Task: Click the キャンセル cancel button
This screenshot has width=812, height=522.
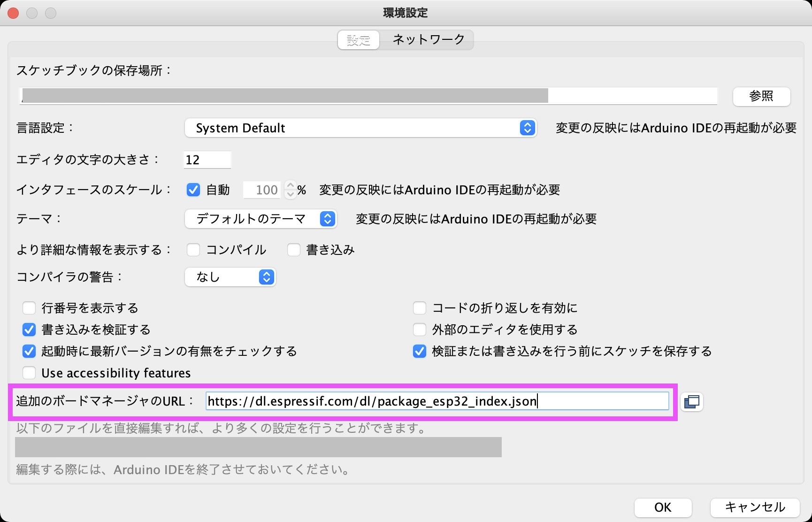Action: (754, 507)
